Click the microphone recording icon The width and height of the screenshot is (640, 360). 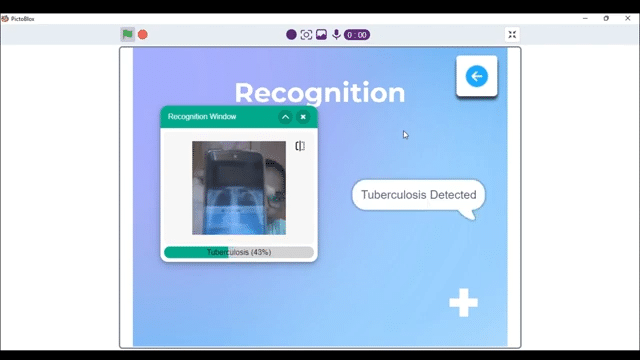coord(336,35)
